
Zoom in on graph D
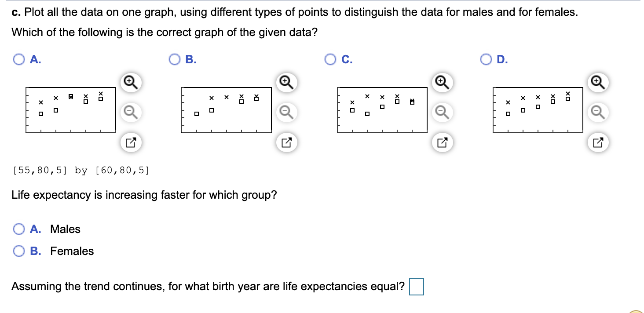(598, 82)
